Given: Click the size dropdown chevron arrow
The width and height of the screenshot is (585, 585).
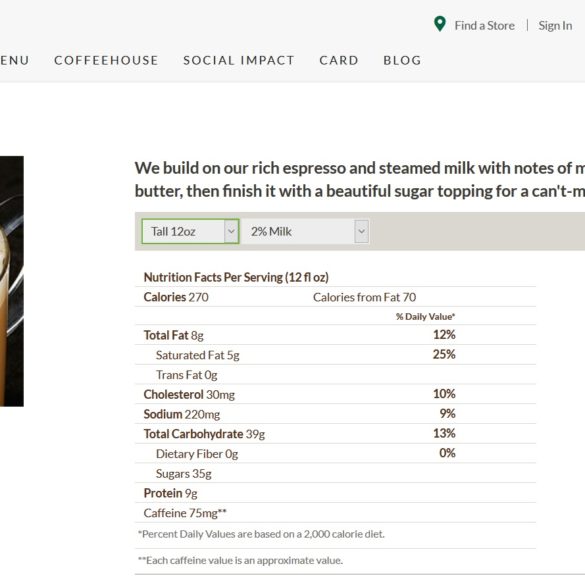Looking at the screenshot, I should pos(231,231).
